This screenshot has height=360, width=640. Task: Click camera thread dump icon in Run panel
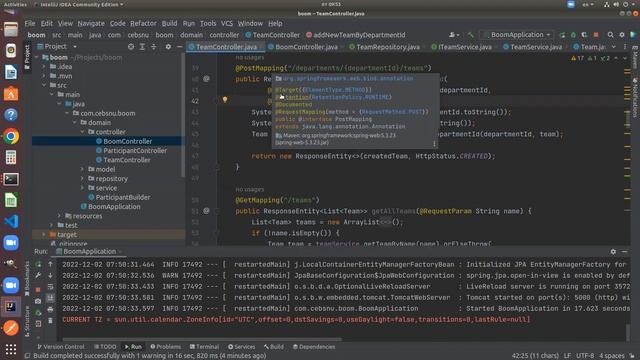(38, 301)
